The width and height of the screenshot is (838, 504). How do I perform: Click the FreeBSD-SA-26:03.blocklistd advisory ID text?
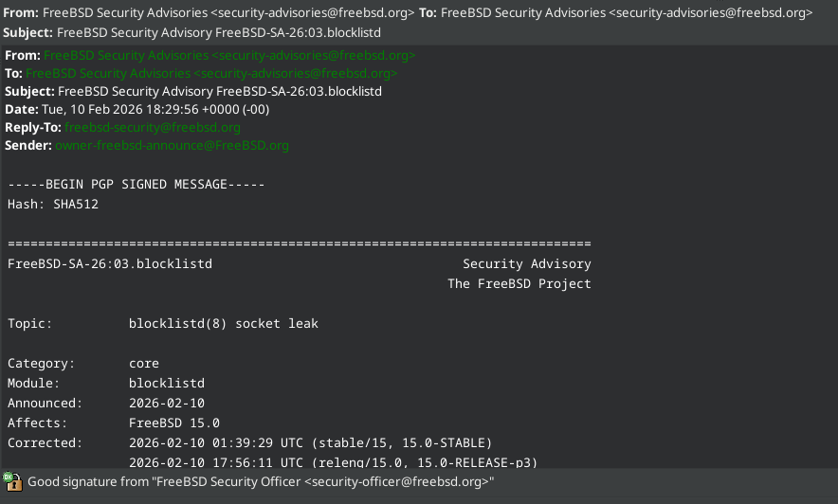pyautogui.click(x=109, y=263)
